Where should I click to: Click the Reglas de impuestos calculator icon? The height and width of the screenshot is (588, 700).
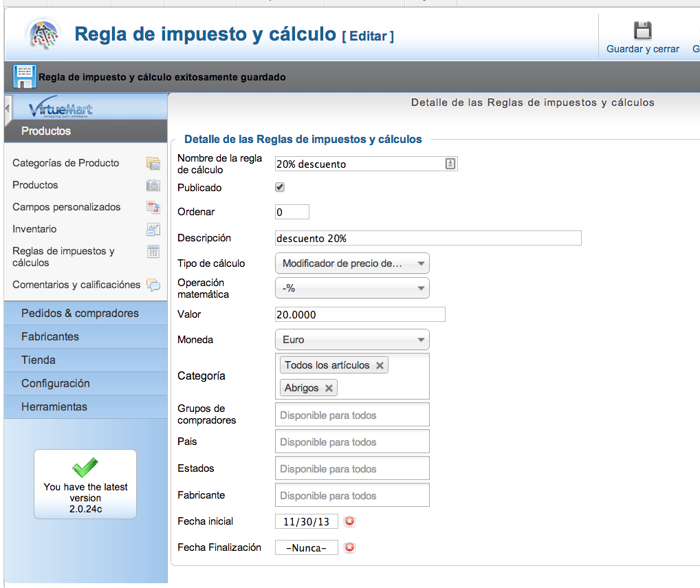(x=153, y=252)
